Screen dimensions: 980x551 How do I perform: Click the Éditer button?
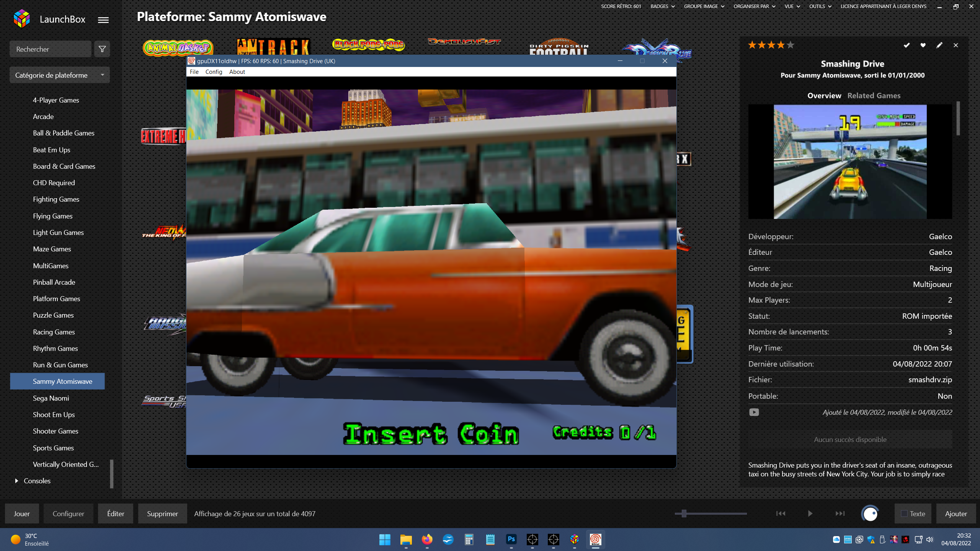[x=116, y=514]
